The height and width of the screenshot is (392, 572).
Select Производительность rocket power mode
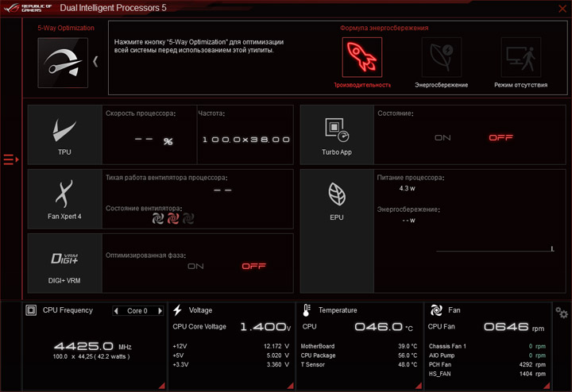click(x=362, y=57)
